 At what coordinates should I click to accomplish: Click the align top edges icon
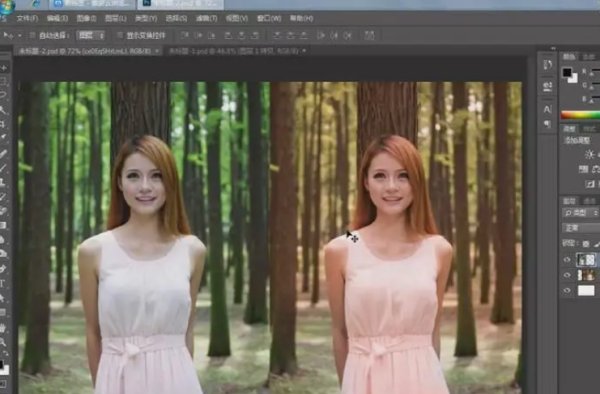[184, 36]
